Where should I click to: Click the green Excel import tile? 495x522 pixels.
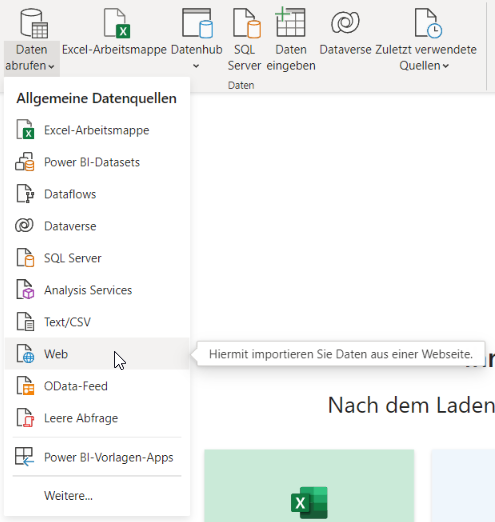[309, 485]
